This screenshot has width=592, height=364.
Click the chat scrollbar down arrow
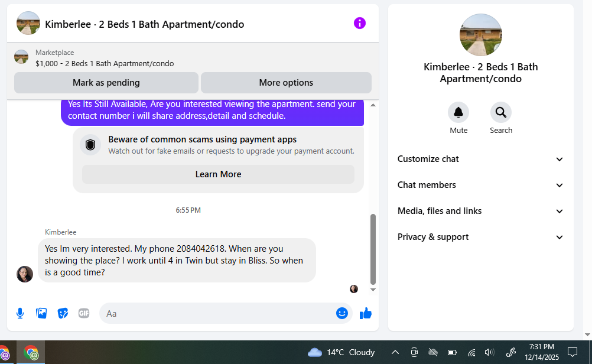pos(373,290)
